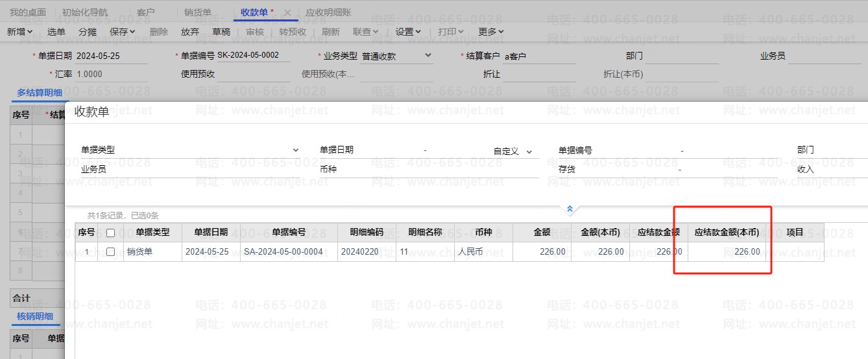Sort by the 单据类型 column header
Image resolution: width=868 pixels, height=359 pixels.
(x=152, y=233)
